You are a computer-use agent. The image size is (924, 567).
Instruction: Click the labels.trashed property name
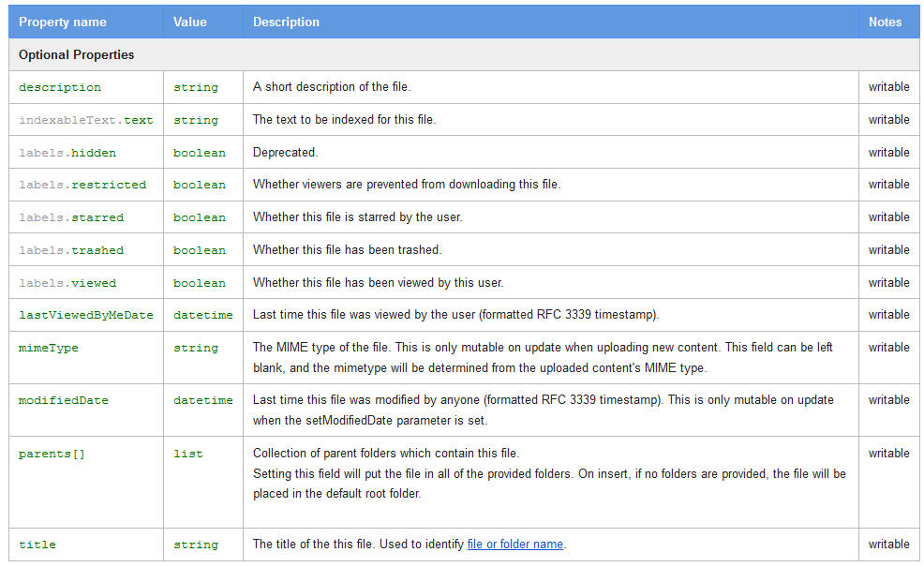pos(71,250)
